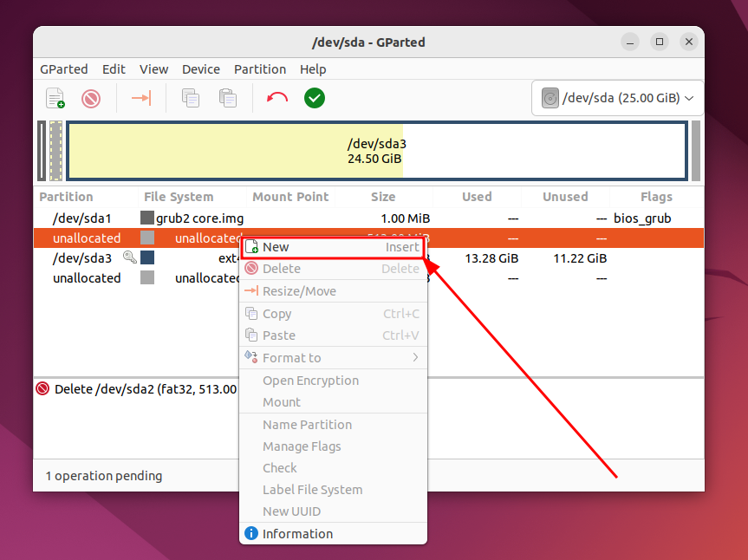Click Name Partition in the context menu
Image resolution: width=748 pixels, height=560 pixels.
333,425
